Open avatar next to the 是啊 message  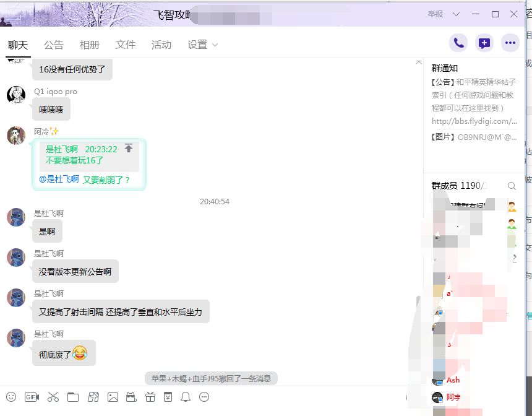16,217
